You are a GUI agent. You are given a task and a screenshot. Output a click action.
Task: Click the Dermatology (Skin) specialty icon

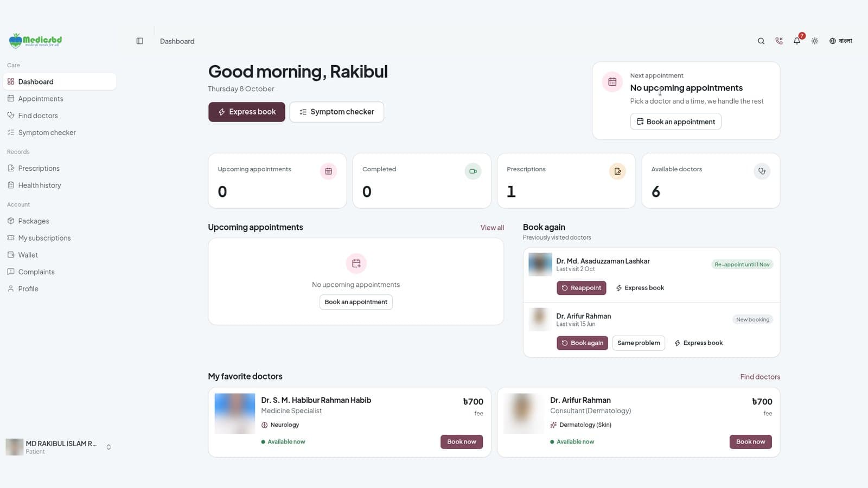pos(553,425)
